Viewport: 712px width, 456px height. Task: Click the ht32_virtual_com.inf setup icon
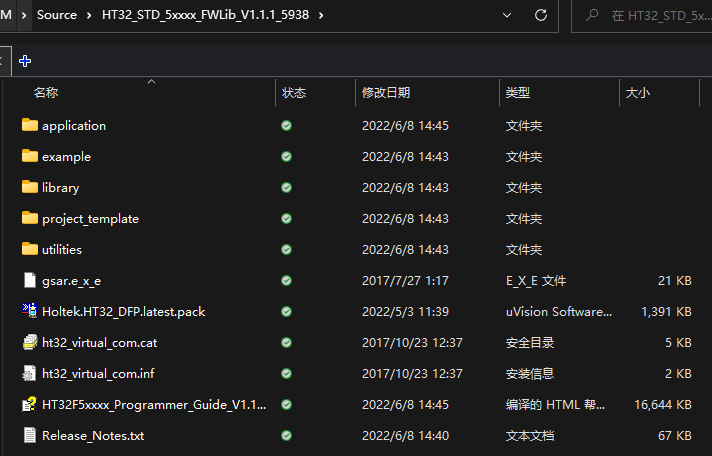point(30,373)
